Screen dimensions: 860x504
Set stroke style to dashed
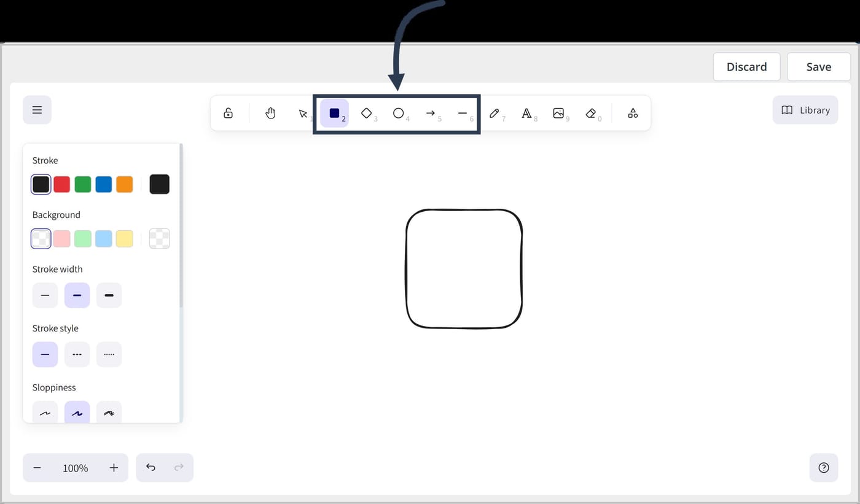77,355
